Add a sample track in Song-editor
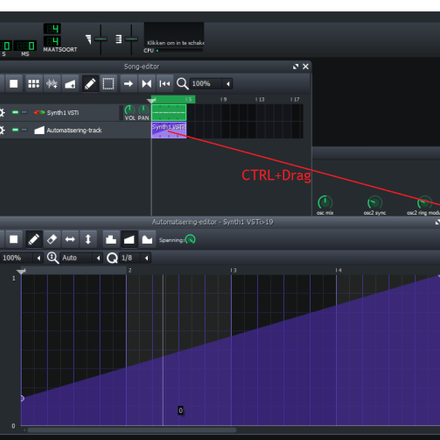 (52, 84)
